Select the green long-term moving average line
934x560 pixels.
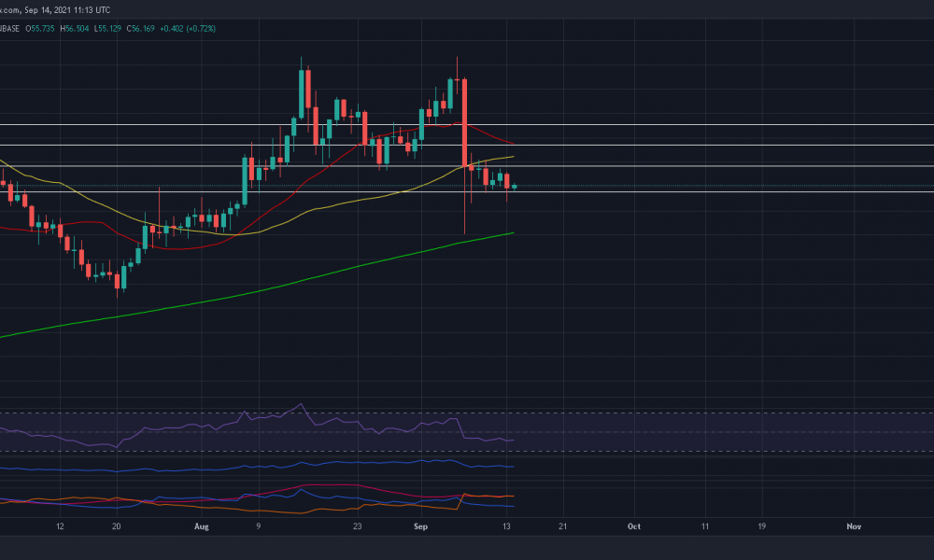tap(256, 291)
